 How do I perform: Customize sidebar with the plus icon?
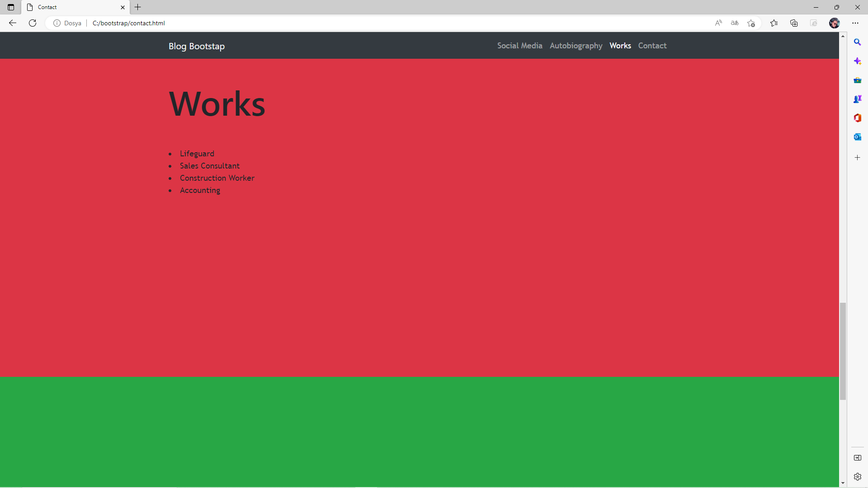(x=858, y=158)
